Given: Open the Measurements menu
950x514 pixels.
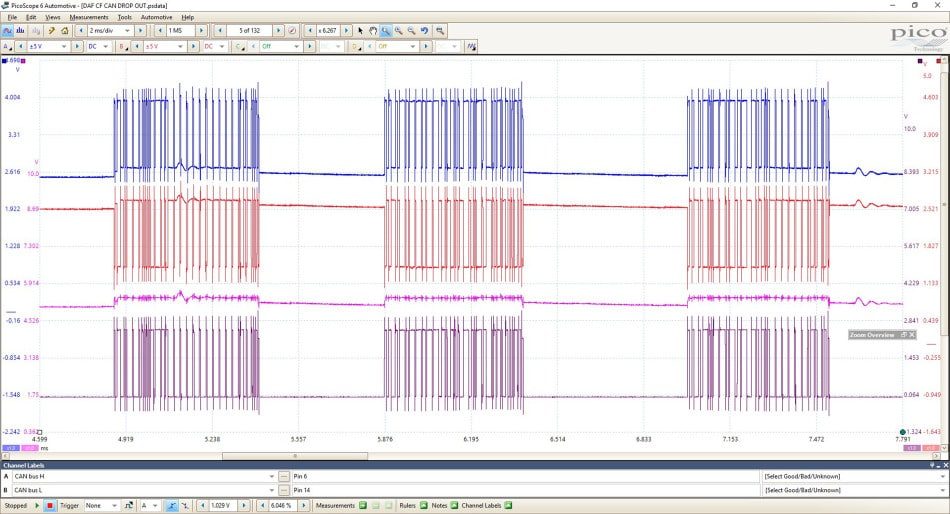Looking at the screenshot, I should pyautogui.click(x=88, y=18).
